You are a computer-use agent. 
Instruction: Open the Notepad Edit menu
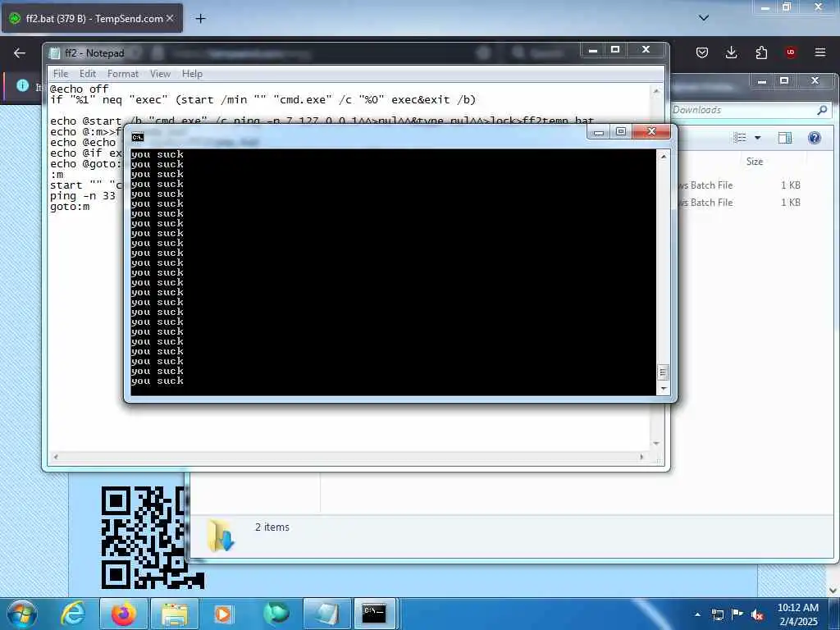point(87,74)
